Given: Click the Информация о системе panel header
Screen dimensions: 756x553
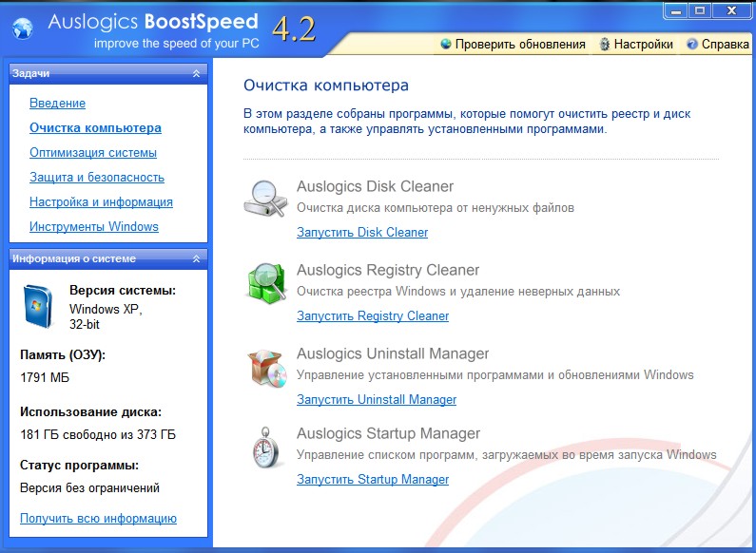Looking at the screenshot, I should (x=108, y=259).
